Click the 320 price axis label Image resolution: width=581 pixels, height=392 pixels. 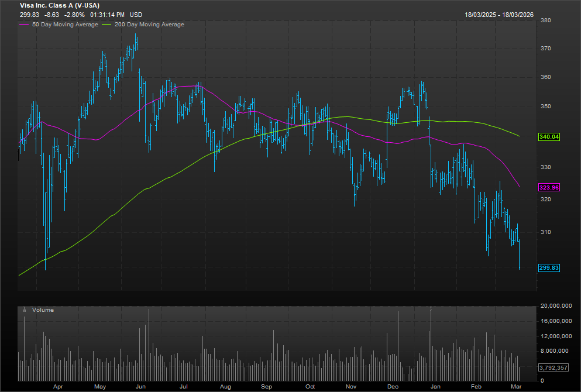click(546, 200)
